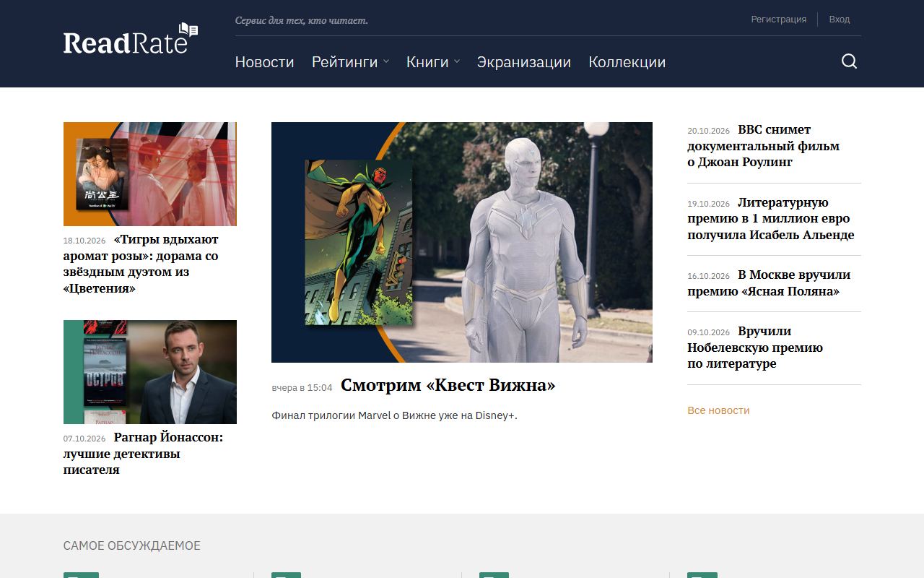924x578 pixels.
Task: Click the «Финал трилогии Marvel» description text
Action: click(x=395, y=415)
